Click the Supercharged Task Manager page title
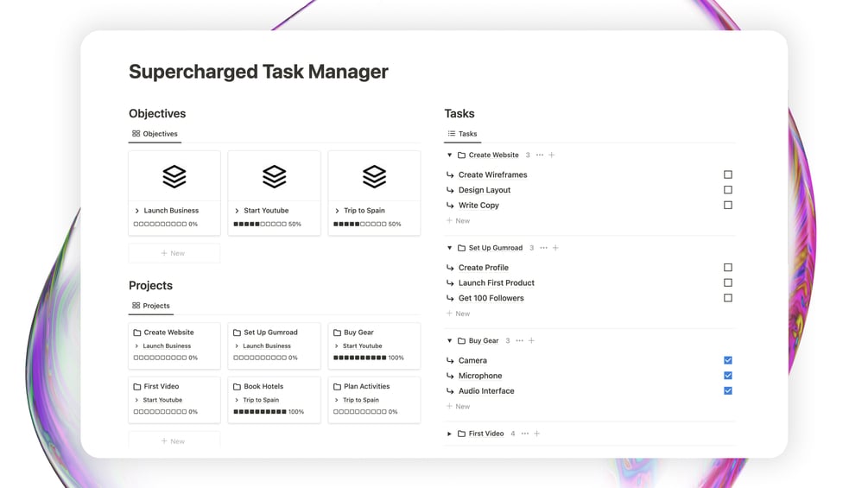 coord(258,72)
